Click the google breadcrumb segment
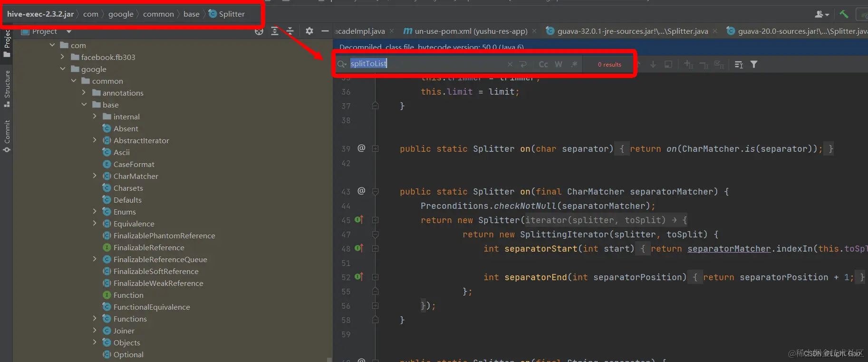Viewport: 868px width, 362px height. tap(121, 14)
